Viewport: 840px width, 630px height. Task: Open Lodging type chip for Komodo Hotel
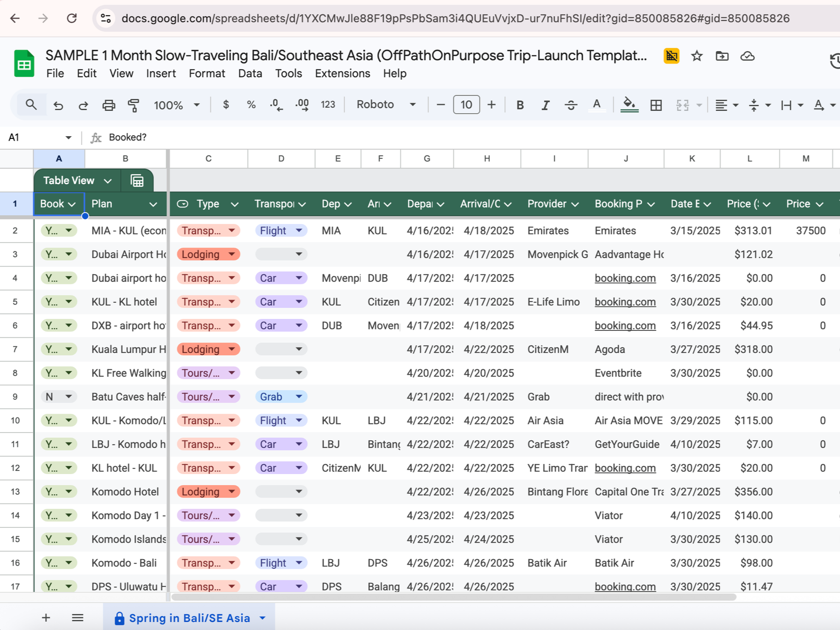click(209, 491)
